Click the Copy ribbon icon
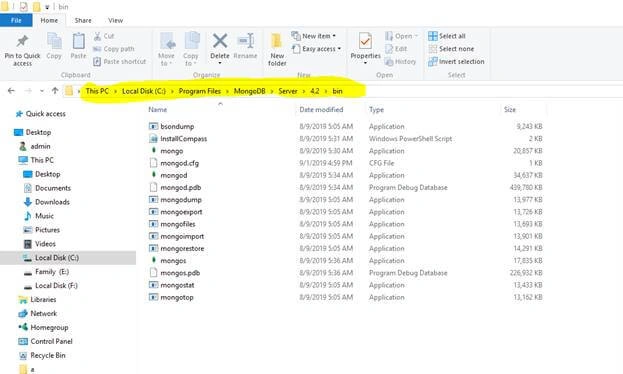 (54, 41)
